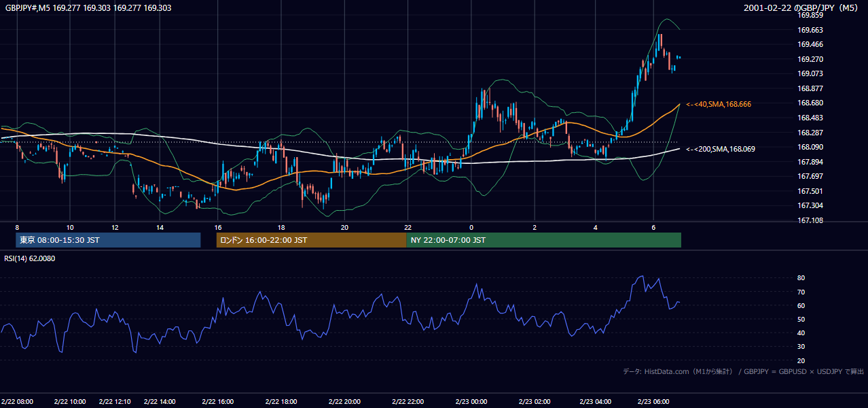Click the hour label 22 under the chart
This screenshot has height=408, width=868.
(x=408, y=227)
